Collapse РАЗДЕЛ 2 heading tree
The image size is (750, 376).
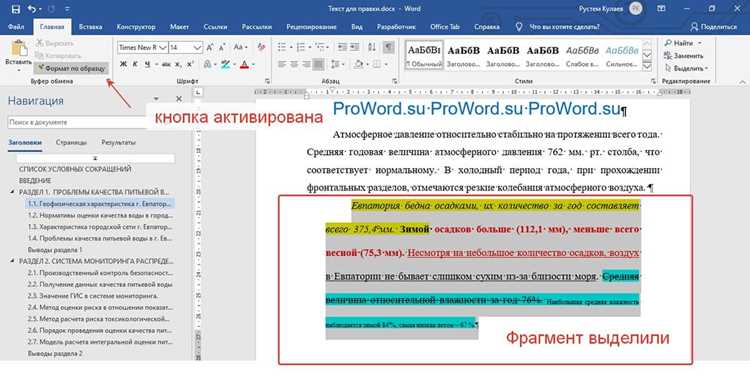pos(12,261)
